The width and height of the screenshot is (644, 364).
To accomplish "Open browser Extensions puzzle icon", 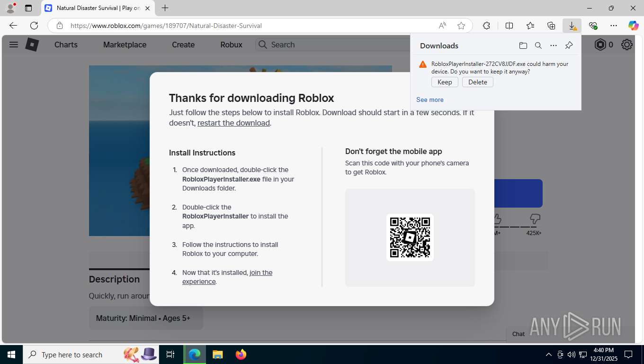I will (486, 26).
